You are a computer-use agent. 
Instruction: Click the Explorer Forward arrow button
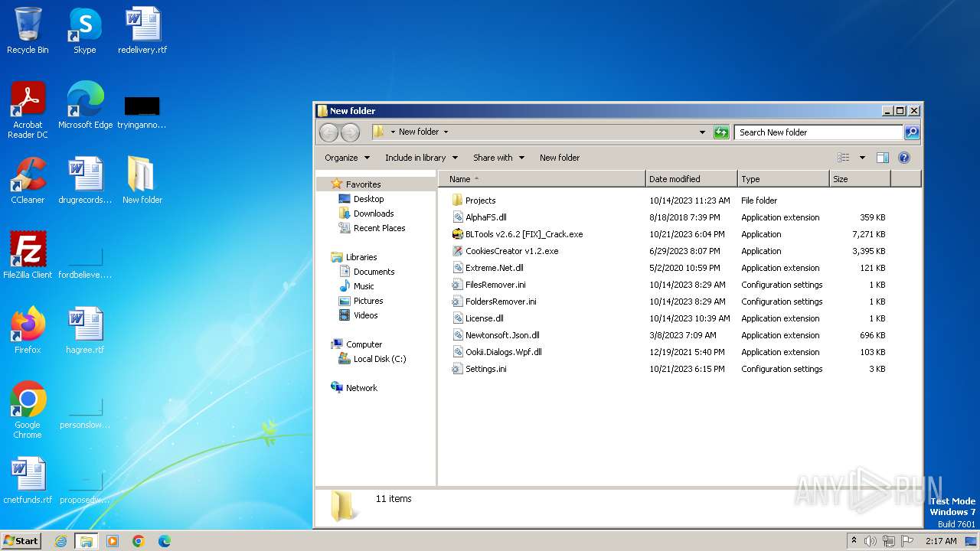350,132
